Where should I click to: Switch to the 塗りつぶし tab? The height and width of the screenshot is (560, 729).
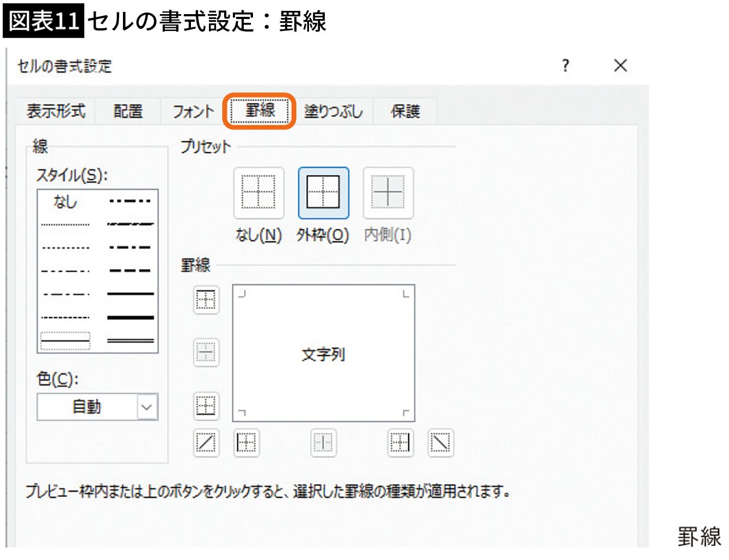(333, 111)
